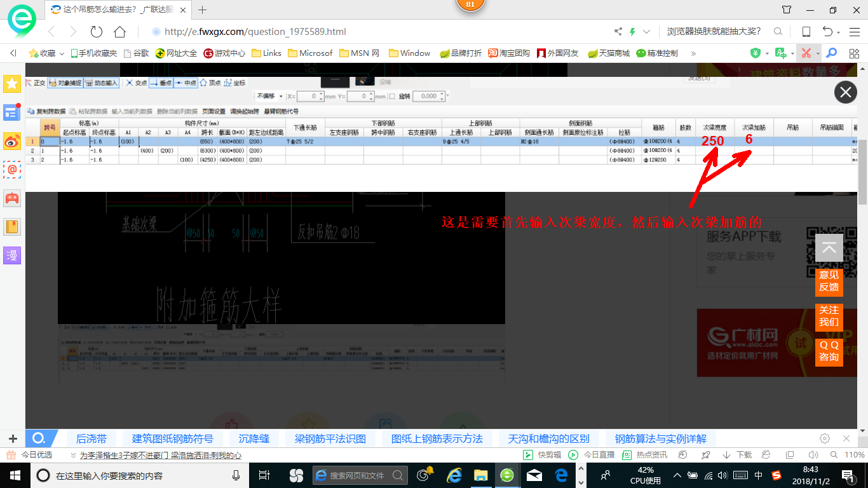Image resolution: width=868 pixels, height=488 pixels.
Task: Open the browser hamburger main menu
Action: [855, 32]
